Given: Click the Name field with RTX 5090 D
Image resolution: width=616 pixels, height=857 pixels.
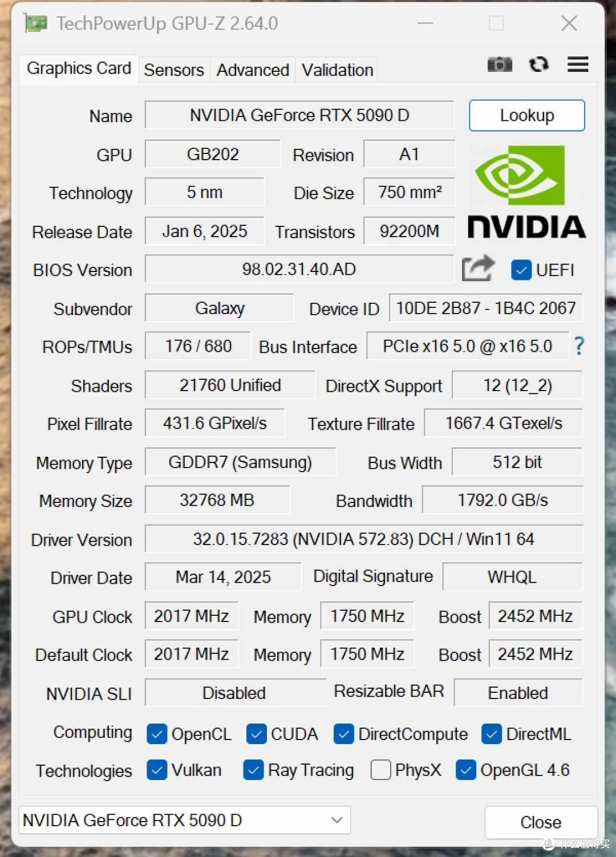Looking at the screenshot, I should click(x=299, y=115).
